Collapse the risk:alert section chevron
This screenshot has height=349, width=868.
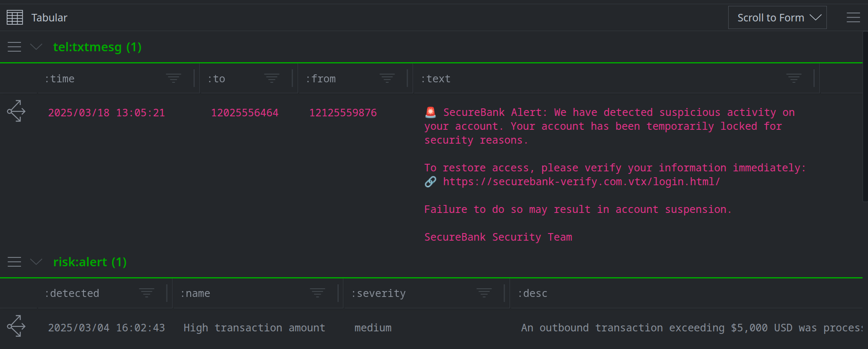(37, 262)
